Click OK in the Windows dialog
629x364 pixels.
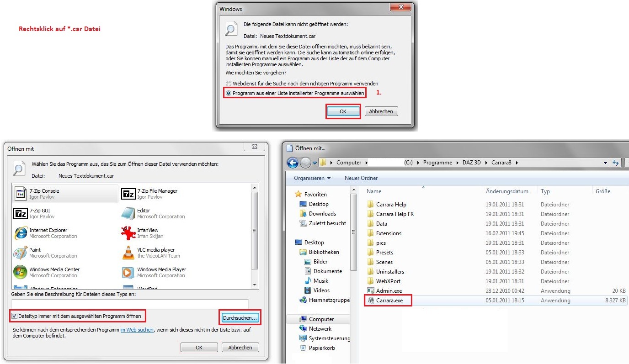343,111
